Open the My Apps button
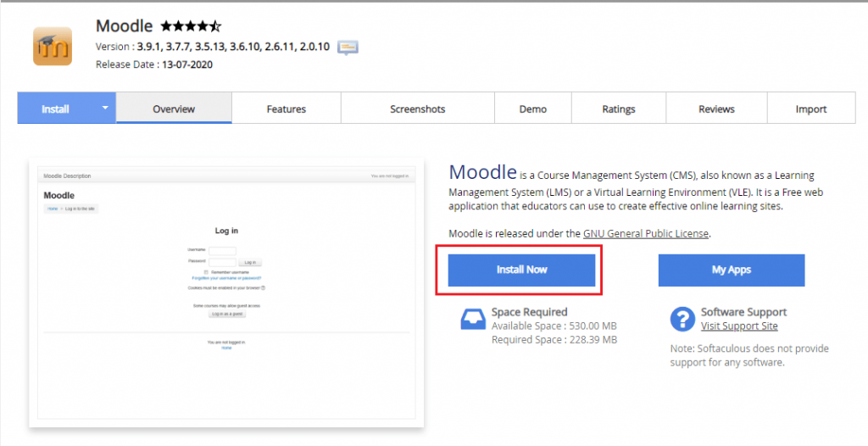868x446 pixels. 732,270
